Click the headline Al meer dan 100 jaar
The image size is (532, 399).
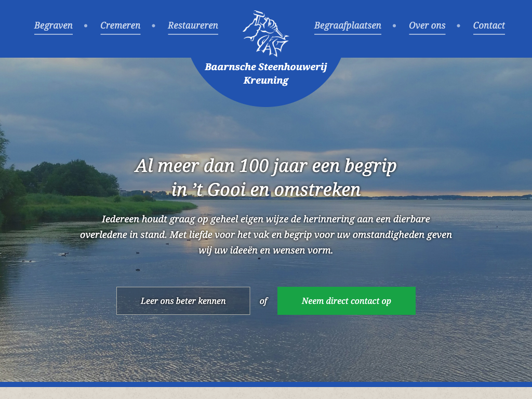click(265, 178)
